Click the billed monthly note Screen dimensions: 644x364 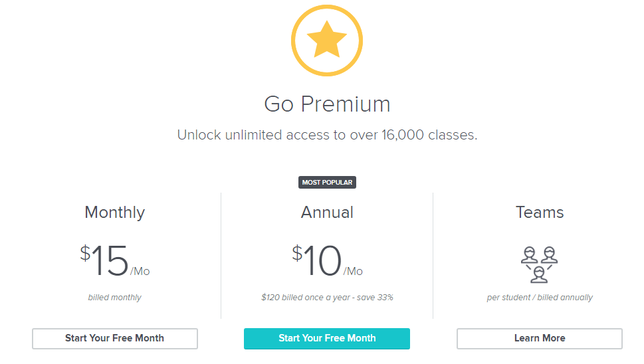pos(114,298)
